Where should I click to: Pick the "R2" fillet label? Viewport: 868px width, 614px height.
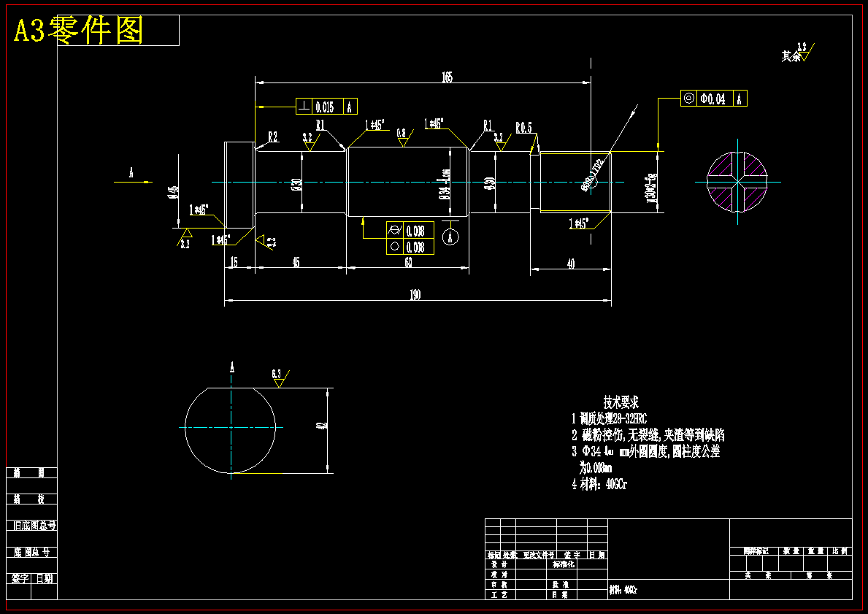(x=273, y=137)
